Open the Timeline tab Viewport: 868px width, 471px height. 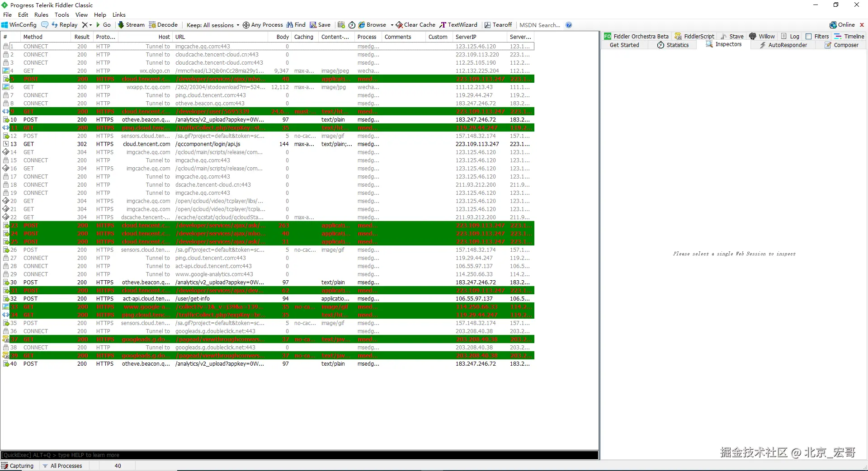[x=849, y=36]
